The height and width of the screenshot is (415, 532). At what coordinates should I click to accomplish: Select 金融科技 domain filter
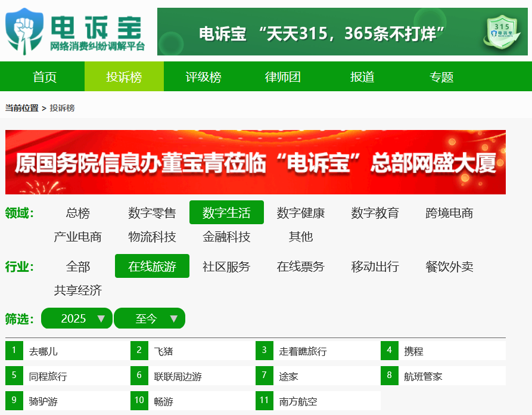[x=226, y=236]
